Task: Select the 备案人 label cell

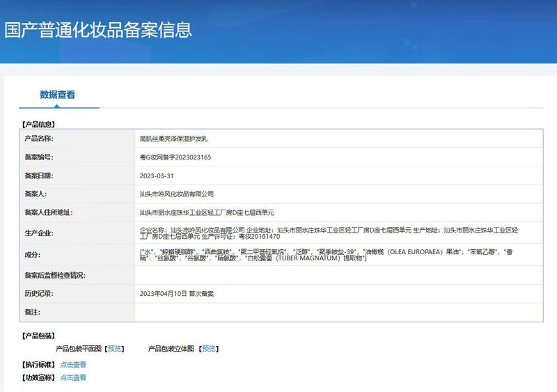Action: 77,194
